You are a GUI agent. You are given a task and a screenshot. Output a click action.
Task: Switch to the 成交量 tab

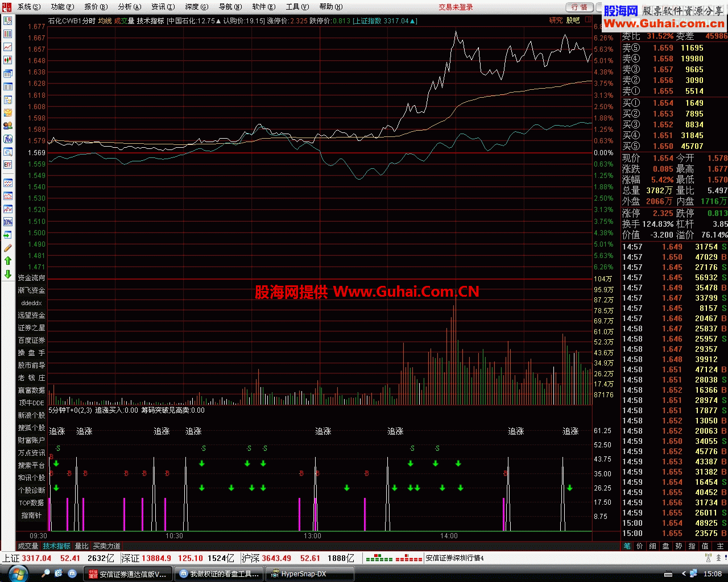tap(28, 546)
